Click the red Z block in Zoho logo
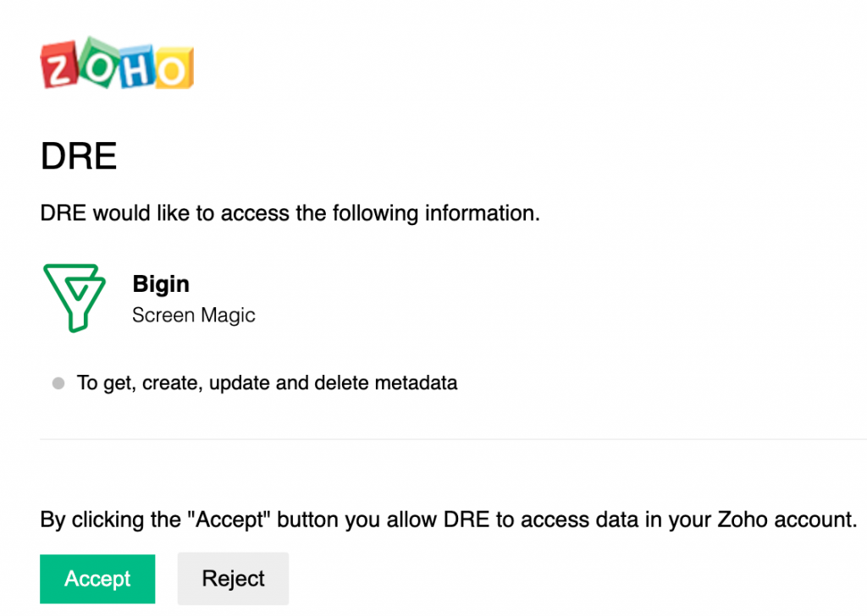Screen dimensions: 867x616 coord(58,65)
